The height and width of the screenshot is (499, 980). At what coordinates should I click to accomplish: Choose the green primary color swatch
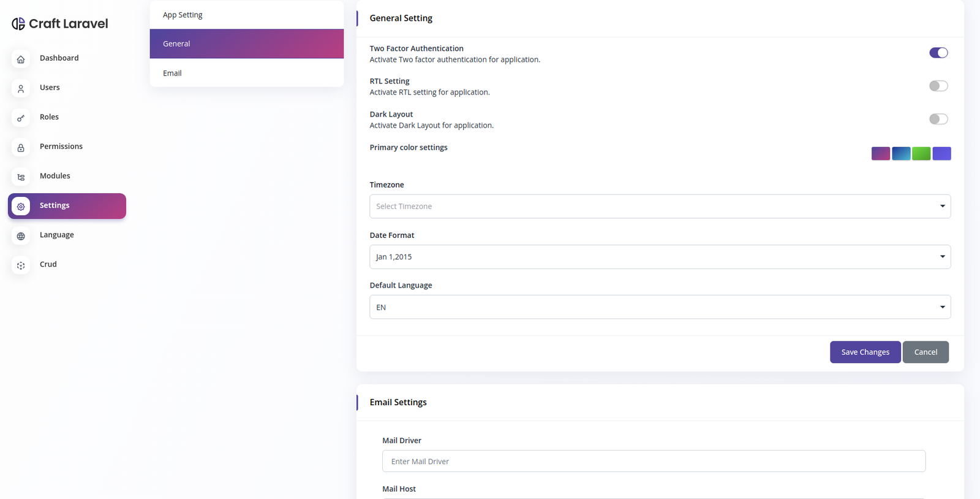coord(921,153)
